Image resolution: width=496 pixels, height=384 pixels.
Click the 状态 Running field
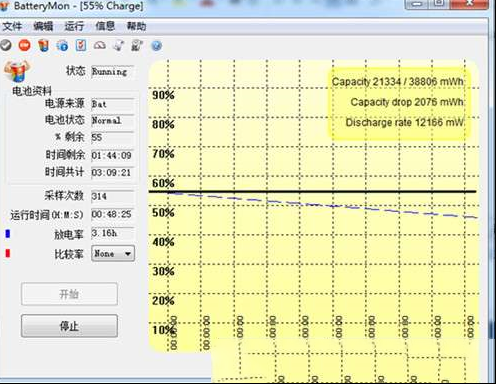click(x=113, y=72)
